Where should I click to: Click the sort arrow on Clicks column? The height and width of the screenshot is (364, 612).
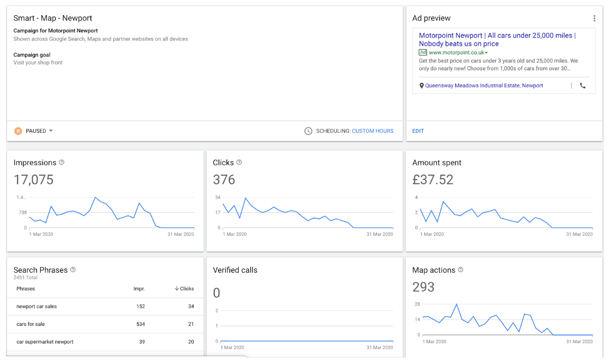click(177, 288)
